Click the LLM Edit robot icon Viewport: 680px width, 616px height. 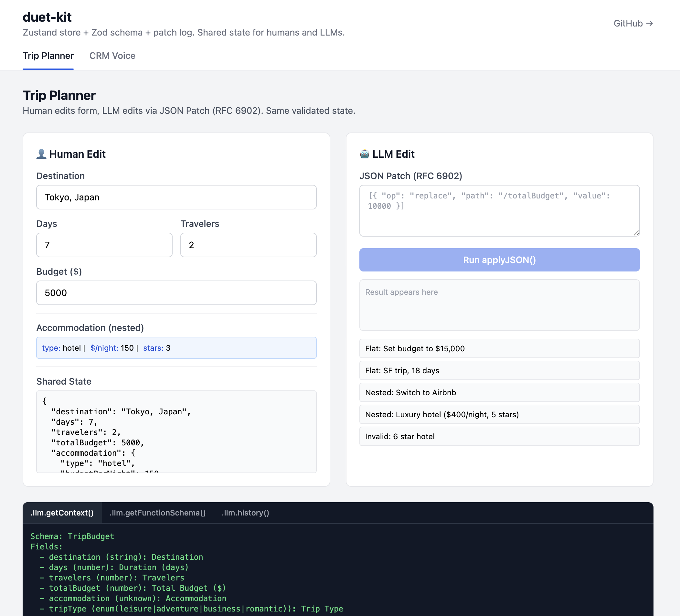coord(364,154)
